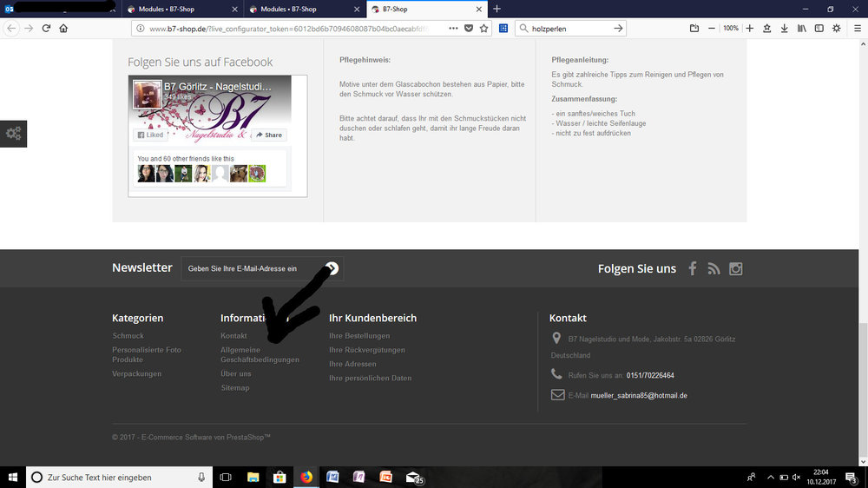
Task: Click the holzperlen search box
Action: [570, 29]
